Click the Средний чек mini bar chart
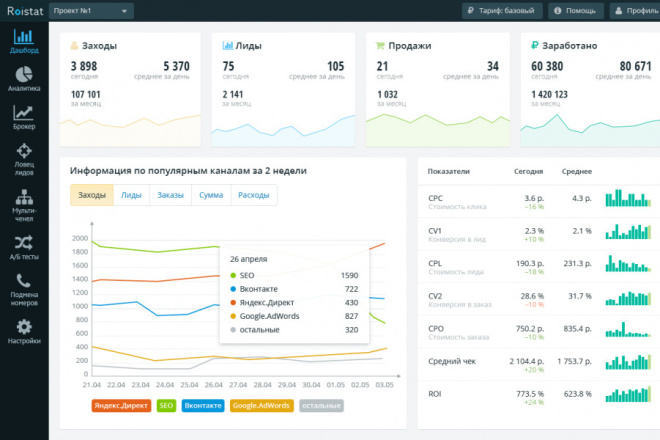Viewport: 660px width, 440px height. 628,362
